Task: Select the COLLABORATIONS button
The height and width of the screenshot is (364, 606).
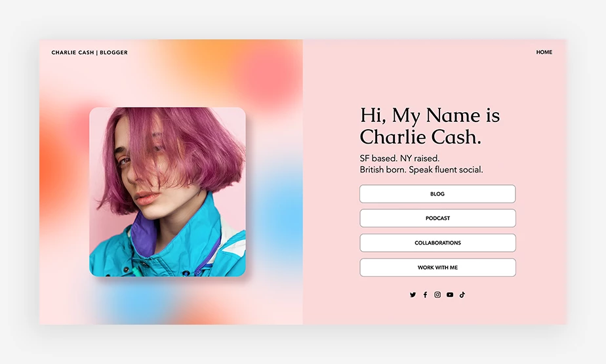Action: click(437, 243)
